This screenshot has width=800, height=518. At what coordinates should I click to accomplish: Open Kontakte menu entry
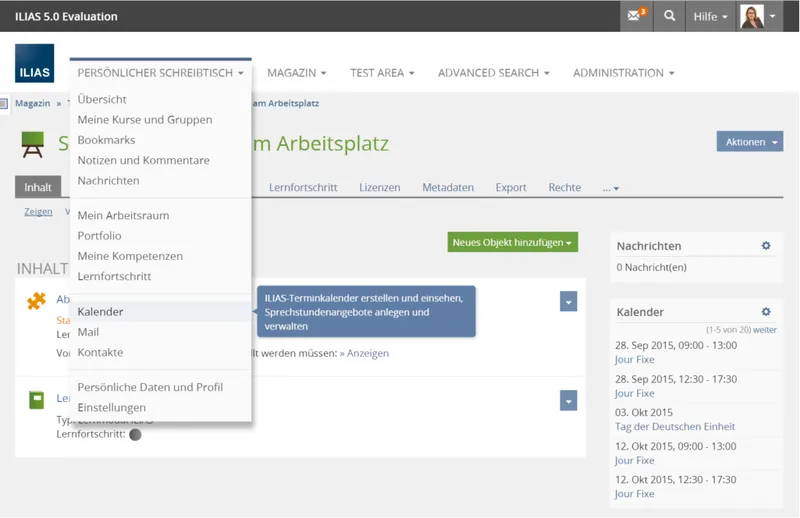100,353
